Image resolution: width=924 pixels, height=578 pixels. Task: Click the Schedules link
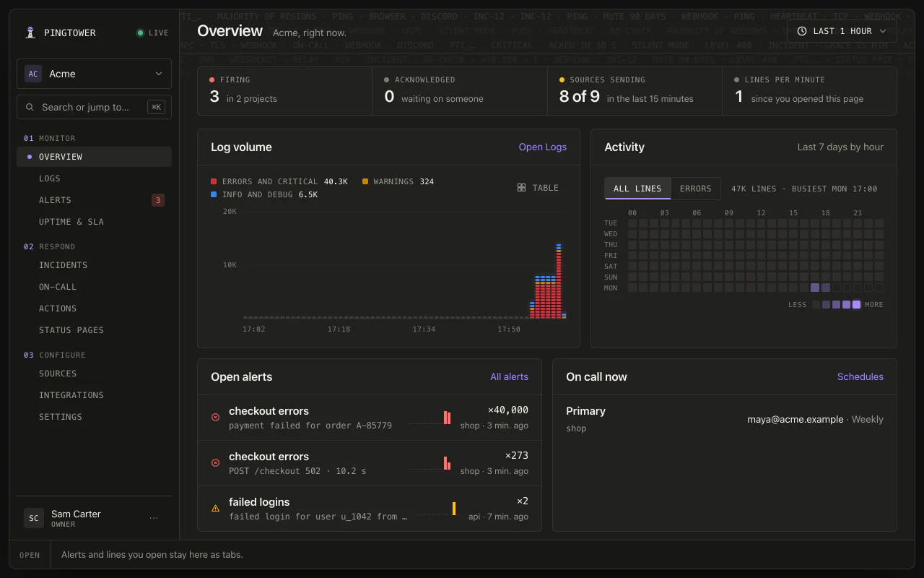coord(860,376)
